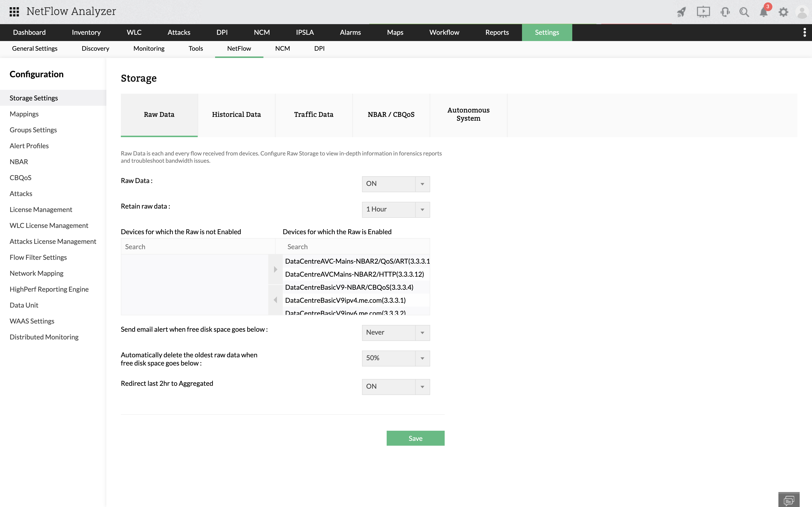Image resolution: width=812 pixels, height=507 pixels.
Task: Open the notifications bell icon
Action: pyautogui.click(x=763, y=12)
